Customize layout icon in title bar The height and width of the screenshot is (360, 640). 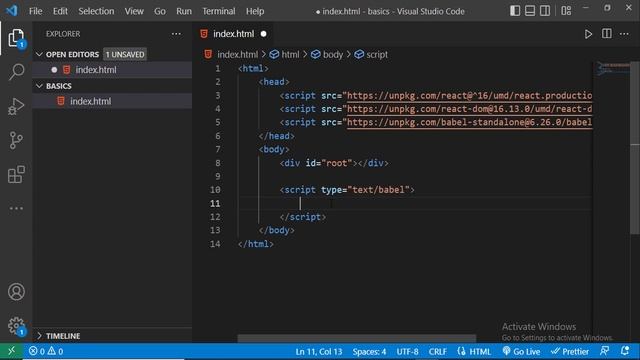click(566, 11)
